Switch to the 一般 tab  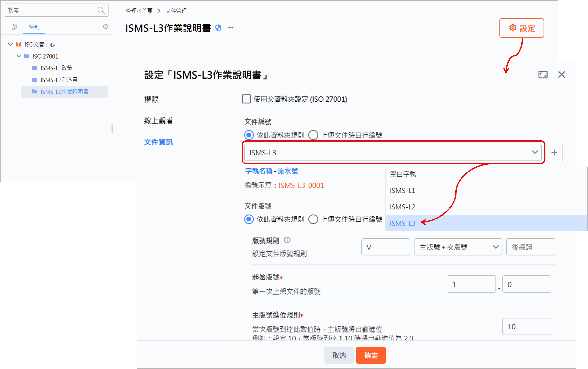(x=12, y=27)
